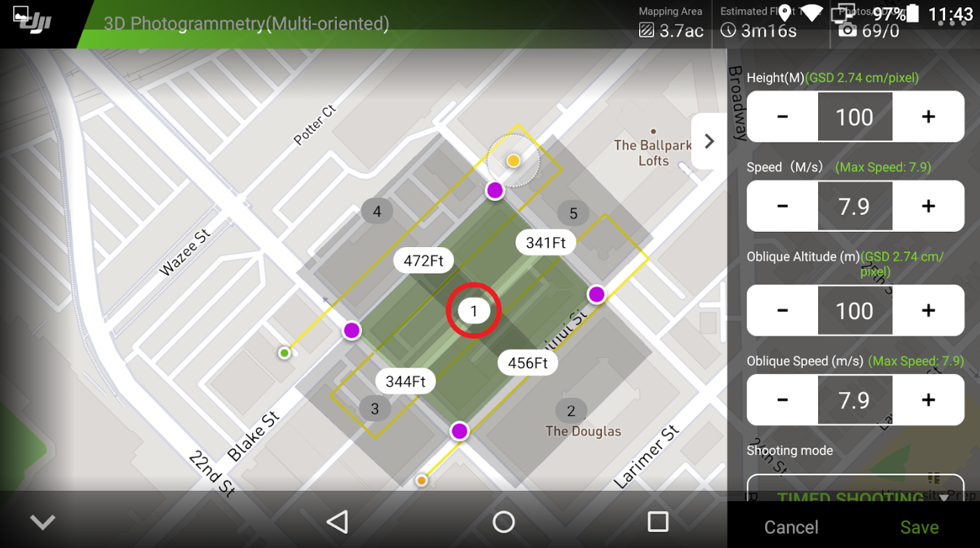The image size is (980, 548).
Task: Tap the location pin status icon
Action: (x=785, y=13)
